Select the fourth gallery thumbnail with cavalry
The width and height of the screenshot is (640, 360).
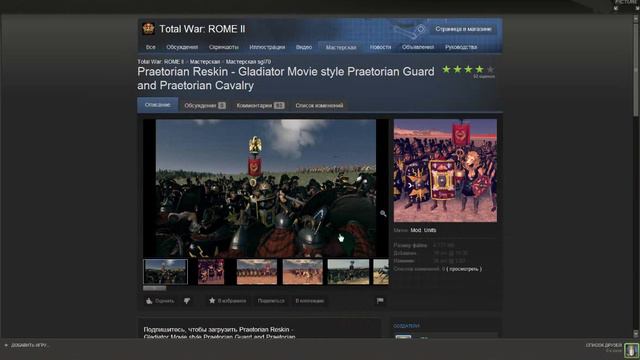pyautogui.click(x=302, y=272)
